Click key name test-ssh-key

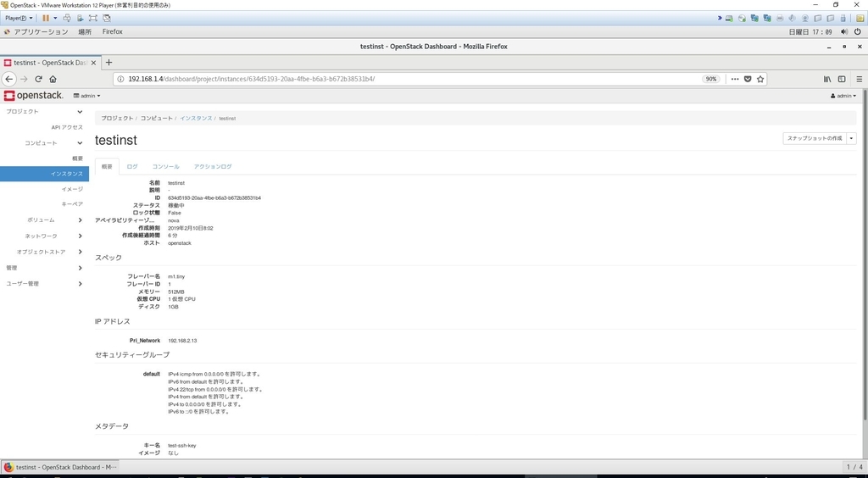point(181,446)
